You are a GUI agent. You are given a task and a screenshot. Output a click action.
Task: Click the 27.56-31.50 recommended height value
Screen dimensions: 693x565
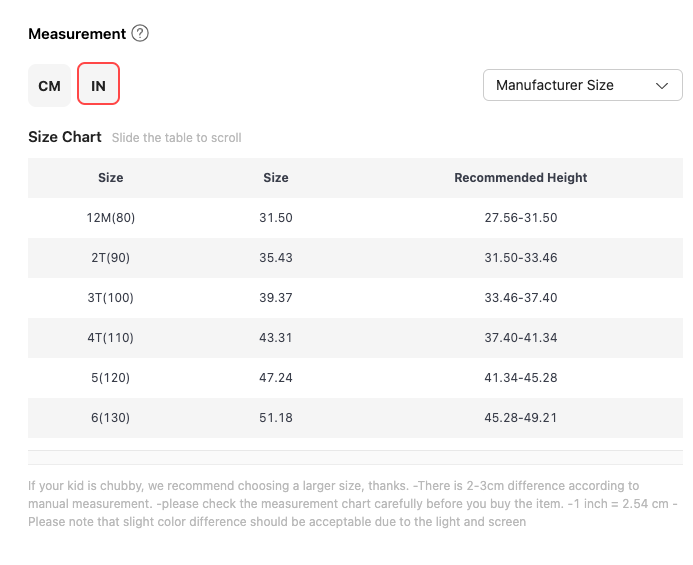pos(520,218)
